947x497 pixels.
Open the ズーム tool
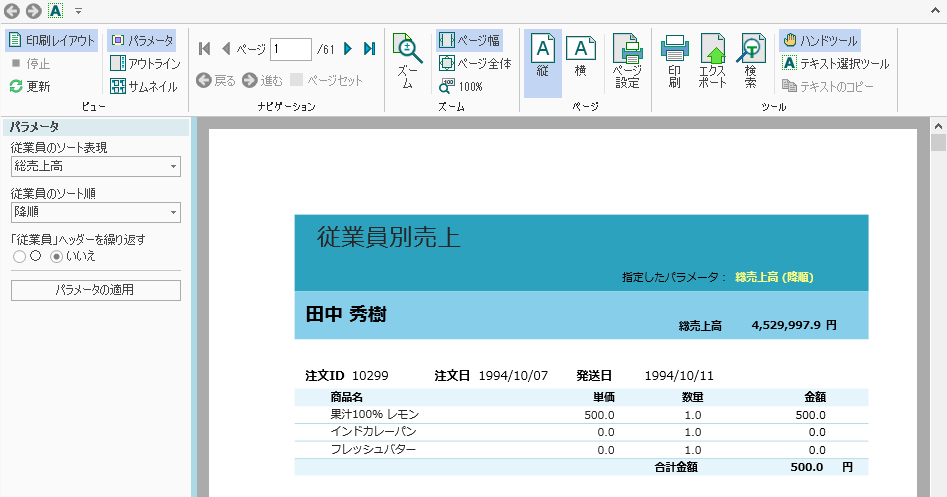coord(408,62)
